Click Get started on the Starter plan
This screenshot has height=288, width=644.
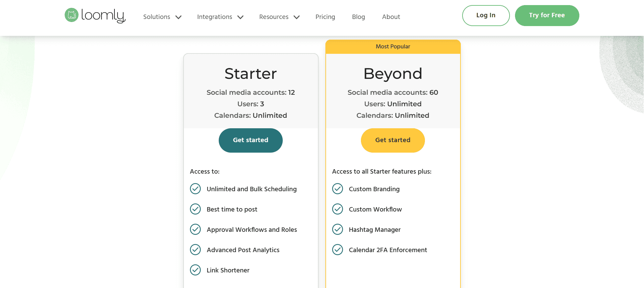point(251,140)
